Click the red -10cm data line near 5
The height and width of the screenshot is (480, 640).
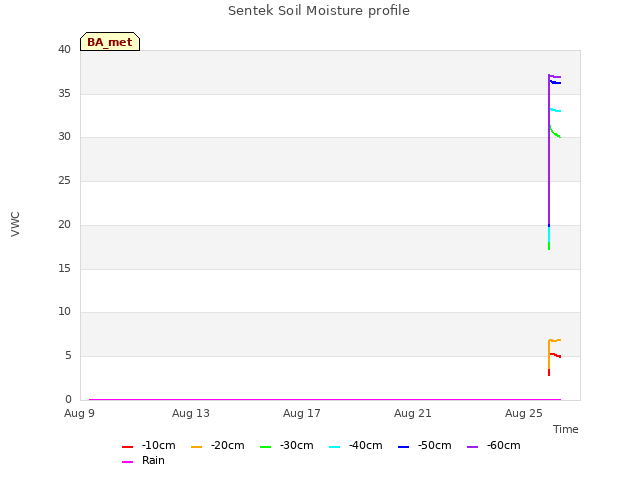point(556,355)
